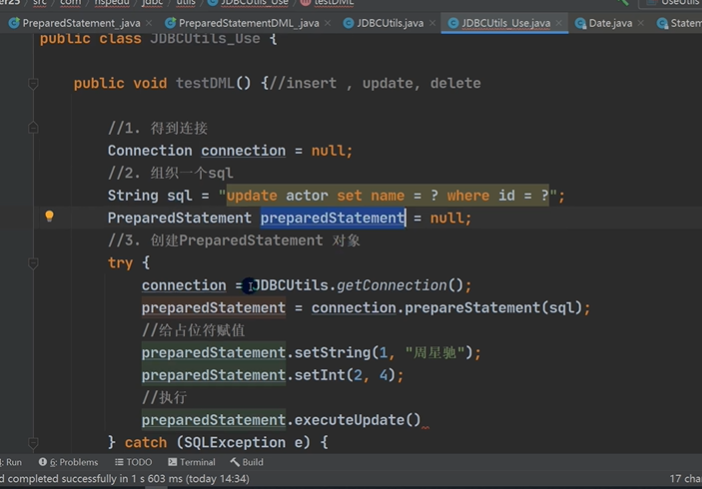
Task: Click the comment '//2. 组织一个sql'
Action: pos(170,173)
